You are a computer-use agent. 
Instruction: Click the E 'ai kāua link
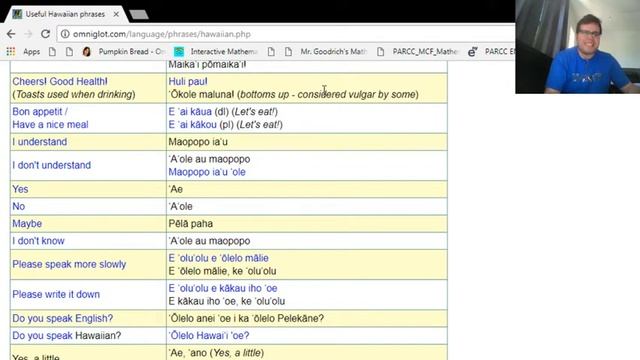(190, 111)
